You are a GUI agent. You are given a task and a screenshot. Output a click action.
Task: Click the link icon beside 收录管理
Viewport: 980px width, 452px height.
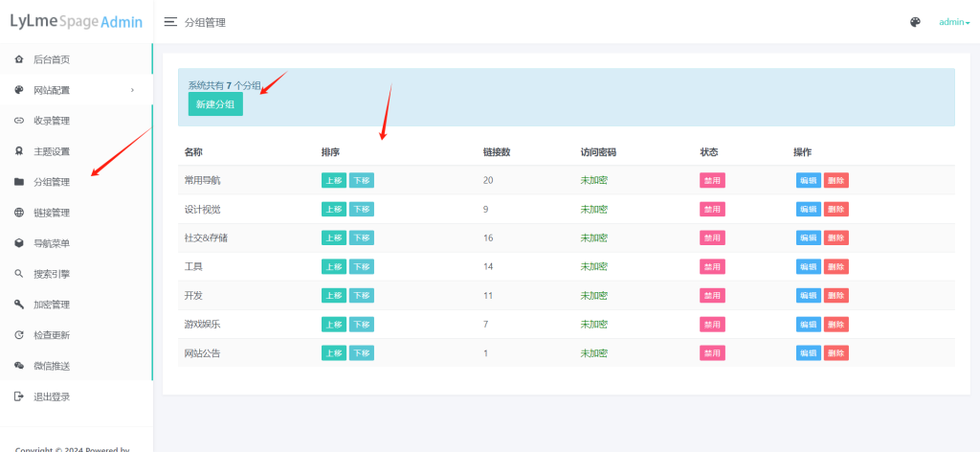click(x=19, y=121)
